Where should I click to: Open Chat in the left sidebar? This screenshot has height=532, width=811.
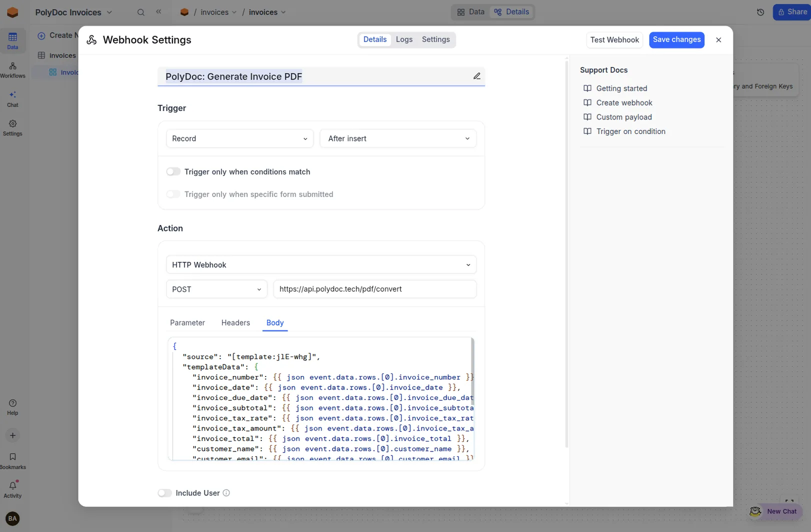12,99
